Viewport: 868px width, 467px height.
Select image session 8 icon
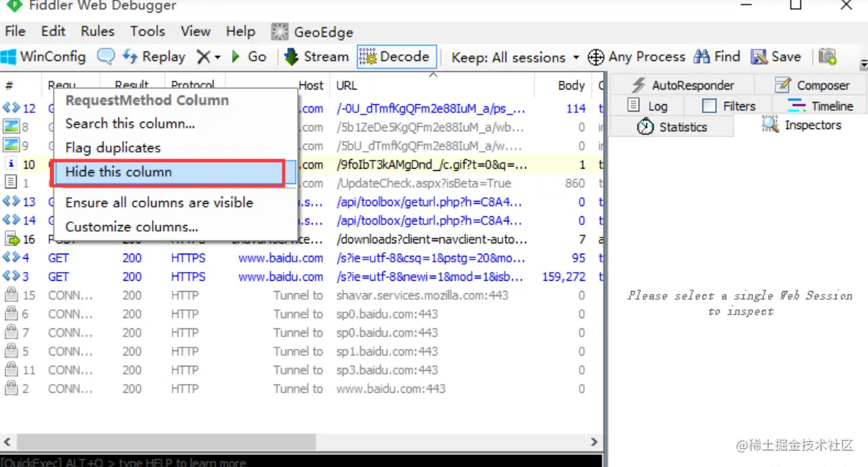pos(11,127)
